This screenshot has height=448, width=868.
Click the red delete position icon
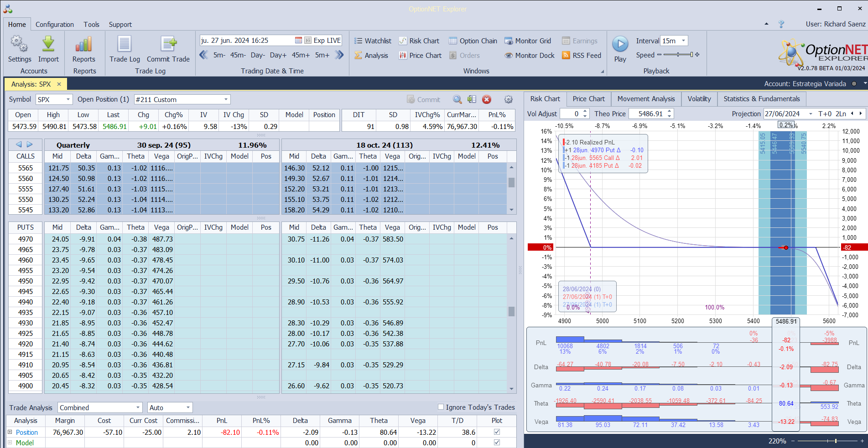pos(487,99)
